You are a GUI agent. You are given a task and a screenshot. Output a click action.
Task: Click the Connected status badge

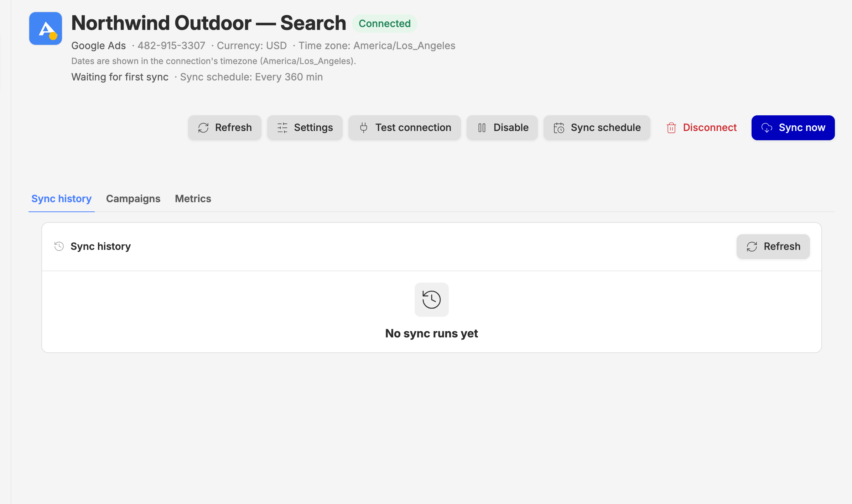(385, 23)
